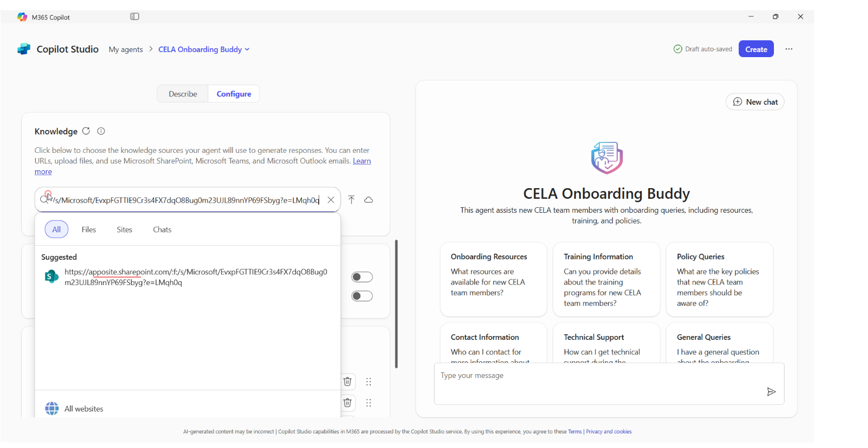This screenshot has height=448, width=868.
Task: Send the chat message with arrow icon
Action: [x=771, y=391]
